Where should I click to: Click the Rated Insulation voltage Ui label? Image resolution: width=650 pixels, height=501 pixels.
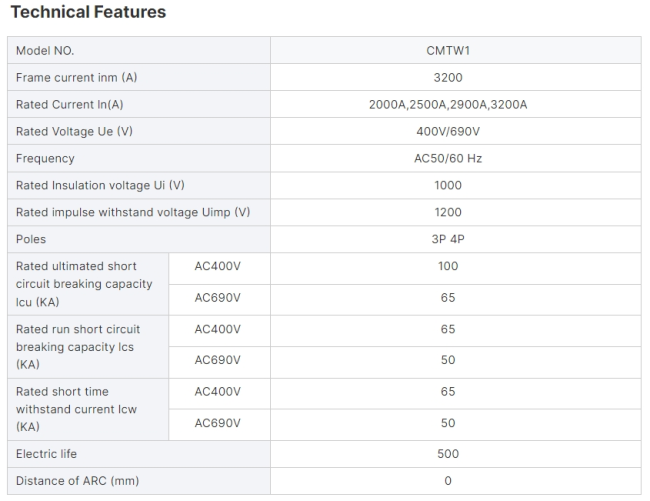coord(100,185)
